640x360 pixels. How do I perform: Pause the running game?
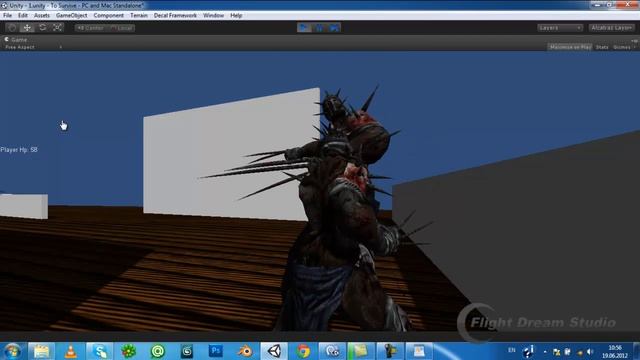[319, 28]
